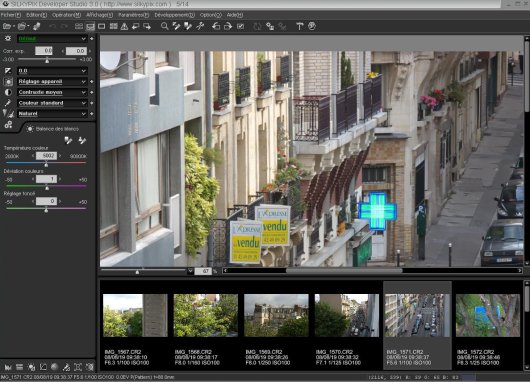Open the lens correction sphere icon

54,367
